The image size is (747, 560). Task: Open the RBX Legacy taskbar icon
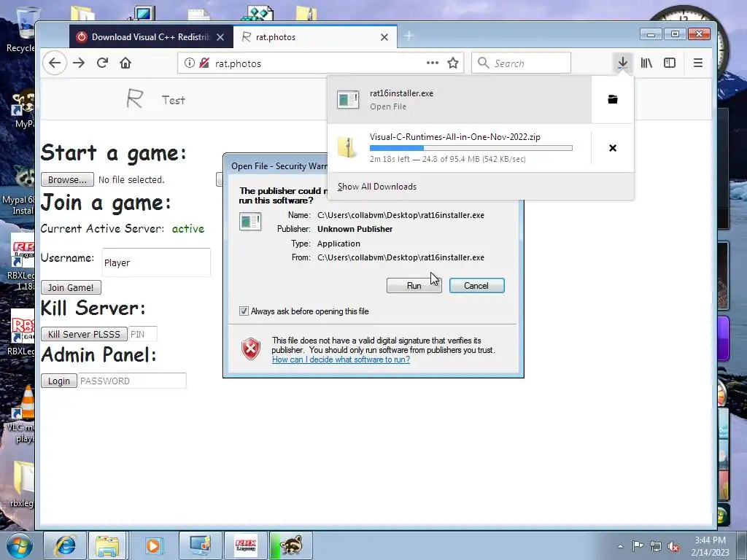coord(245,545)
